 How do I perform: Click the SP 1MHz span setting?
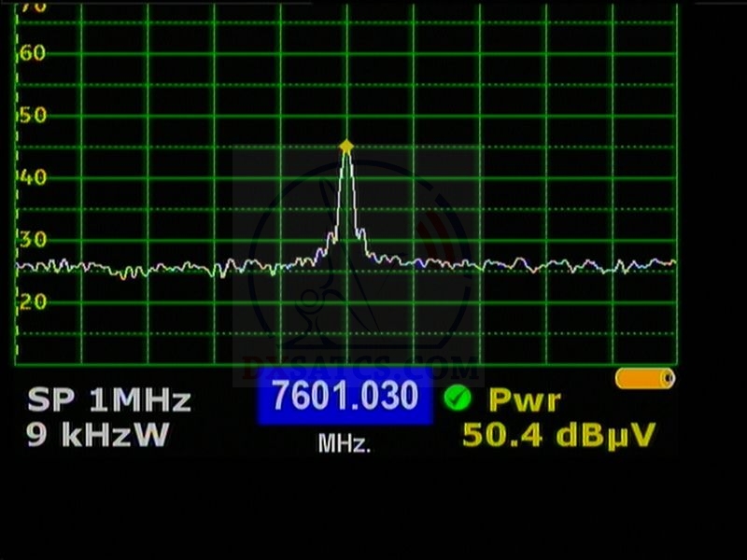tap(108, 400)
